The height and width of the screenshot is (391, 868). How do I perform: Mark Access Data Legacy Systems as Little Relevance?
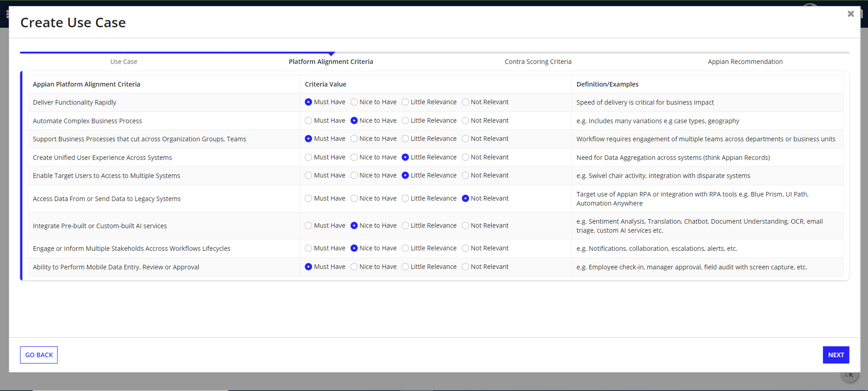pyautogui.click(x=405, y=199)
